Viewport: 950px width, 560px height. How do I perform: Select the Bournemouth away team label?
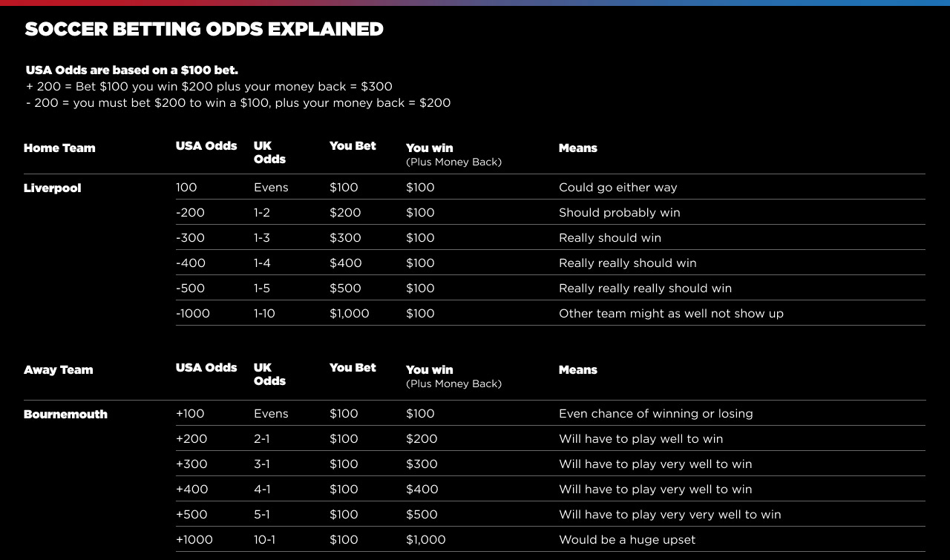pyautogui.click(x=65, y=415)
